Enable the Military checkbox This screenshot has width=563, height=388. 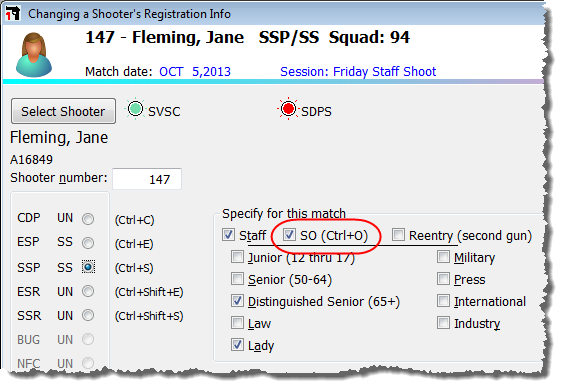443,257
